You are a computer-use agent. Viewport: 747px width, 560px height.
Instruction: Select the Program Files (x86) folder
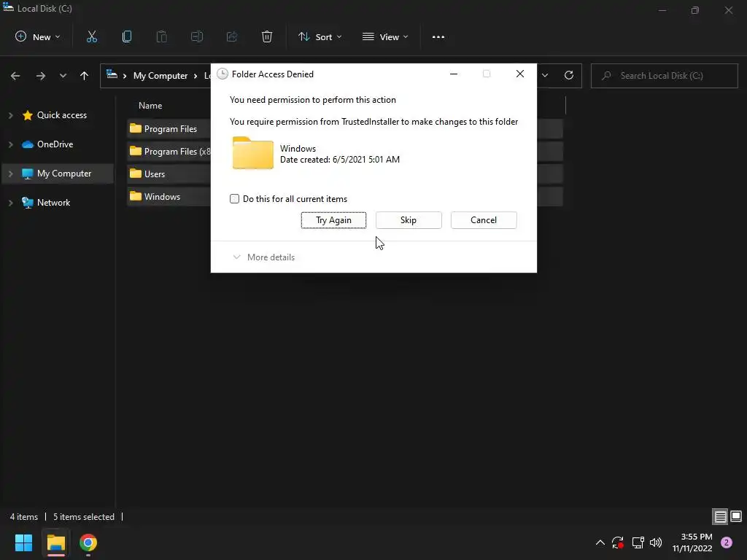(169, 152)
